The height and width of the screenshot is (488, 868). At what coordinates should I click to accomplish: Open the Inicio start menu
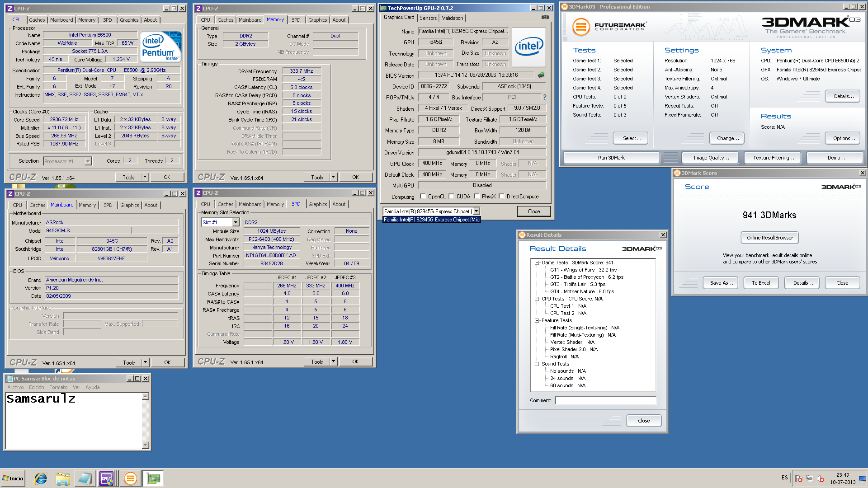(x=13, y=479)
